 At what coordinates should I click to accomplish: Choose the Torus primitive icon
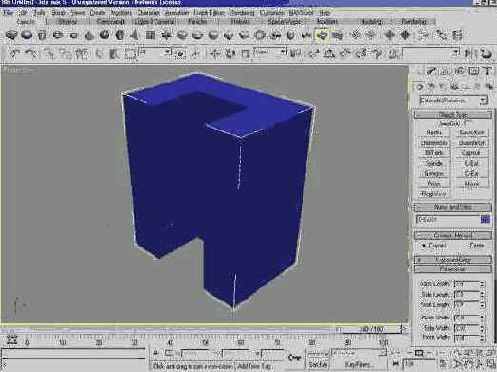58,35
